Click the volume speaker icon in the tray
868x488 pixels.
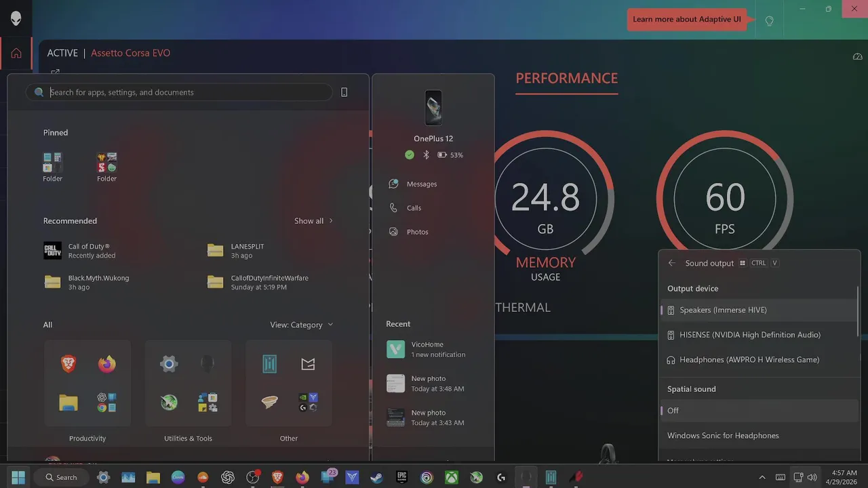coord(812,477)
